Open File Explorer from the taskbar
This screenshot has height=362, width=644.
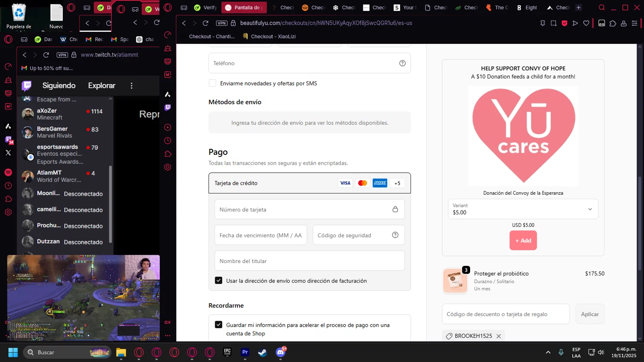pos(121,353)
